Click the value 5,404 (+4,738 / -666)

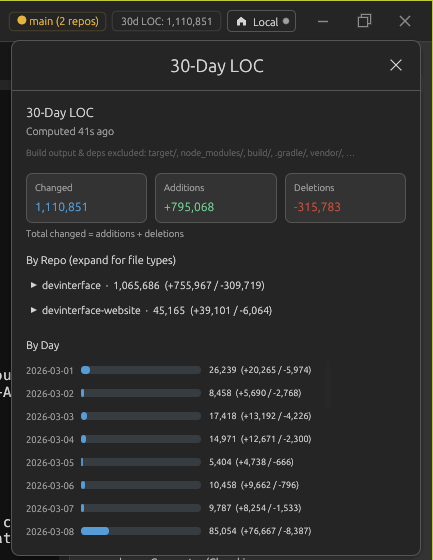[x=251, y=462]
